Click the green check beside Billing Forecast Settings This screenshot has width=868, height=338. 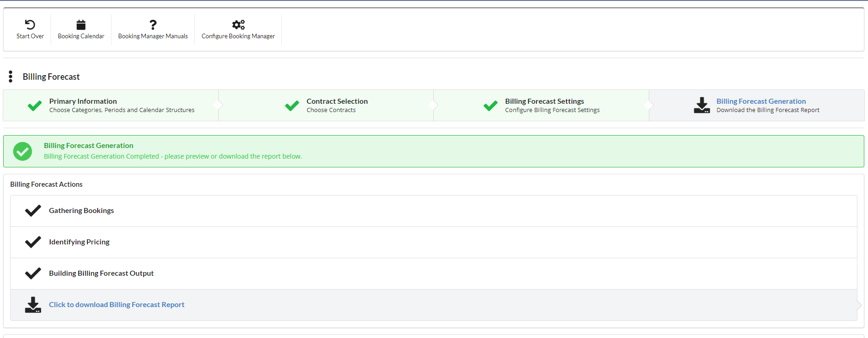coord(490,106)
